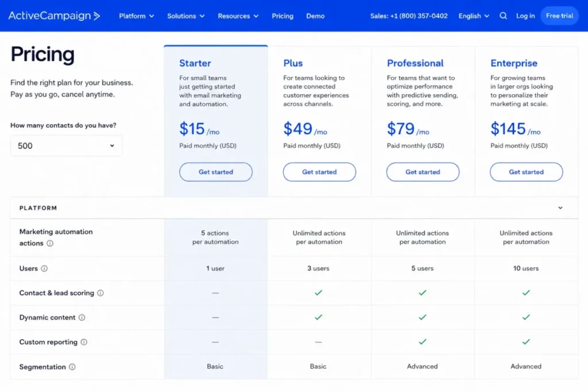The image size is (588, 392).
Task: Click the 'How many contacts do you have?' label
Action: pyautogui.click(x=63, y=125)
